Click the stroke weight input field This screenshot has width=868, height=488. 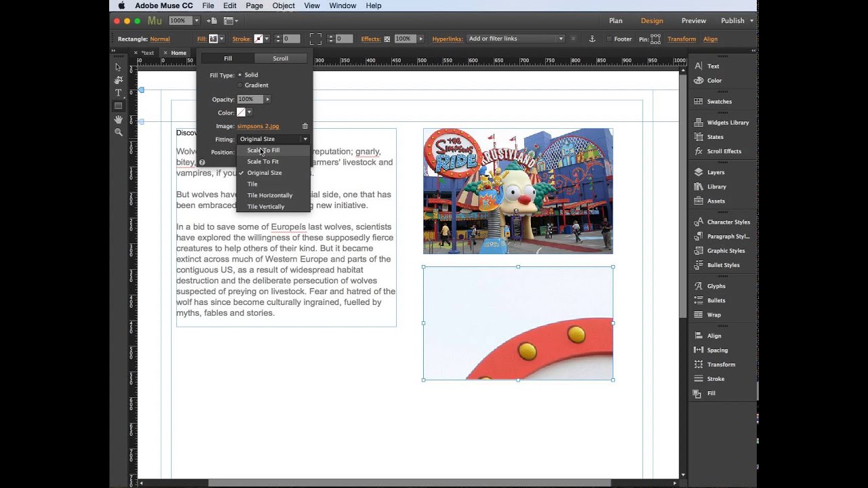(x=291, y=39)
